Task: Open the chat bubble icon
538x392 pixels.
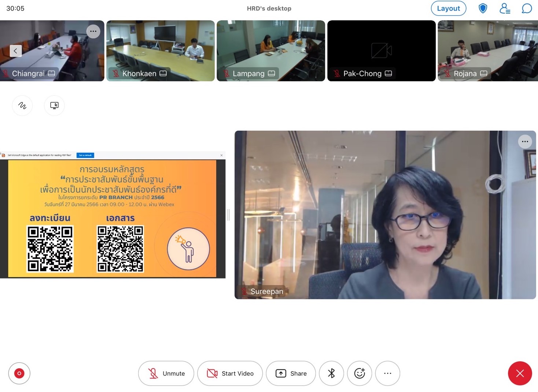Action: pyautogui.click(x=527, y=8)
